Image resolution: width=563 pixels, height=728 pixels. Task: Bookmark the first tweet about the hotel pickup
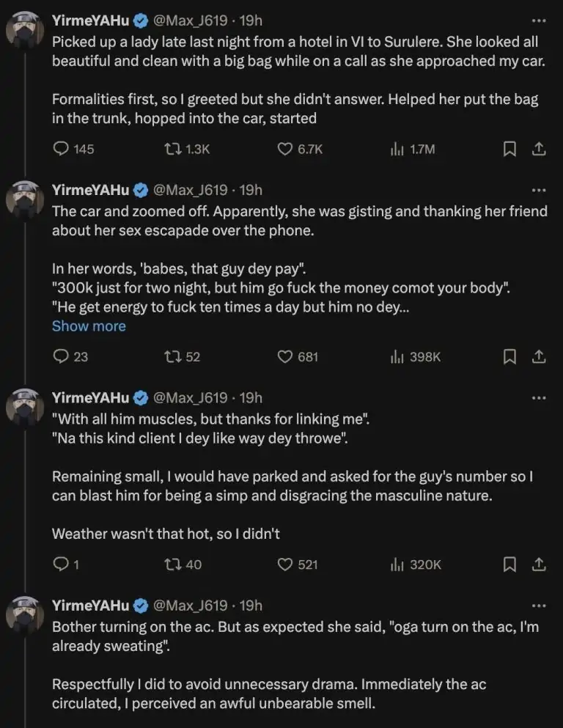[509, 149]
